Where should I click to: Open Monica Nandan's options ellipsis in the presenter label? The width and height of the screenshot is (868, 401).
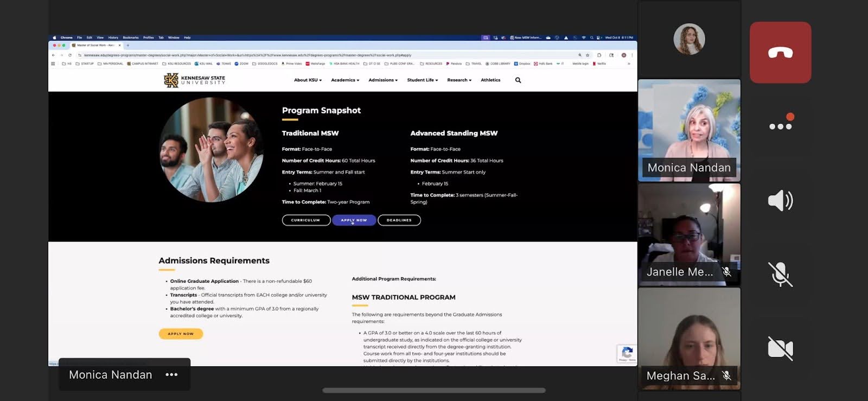(x=171, y=374)
